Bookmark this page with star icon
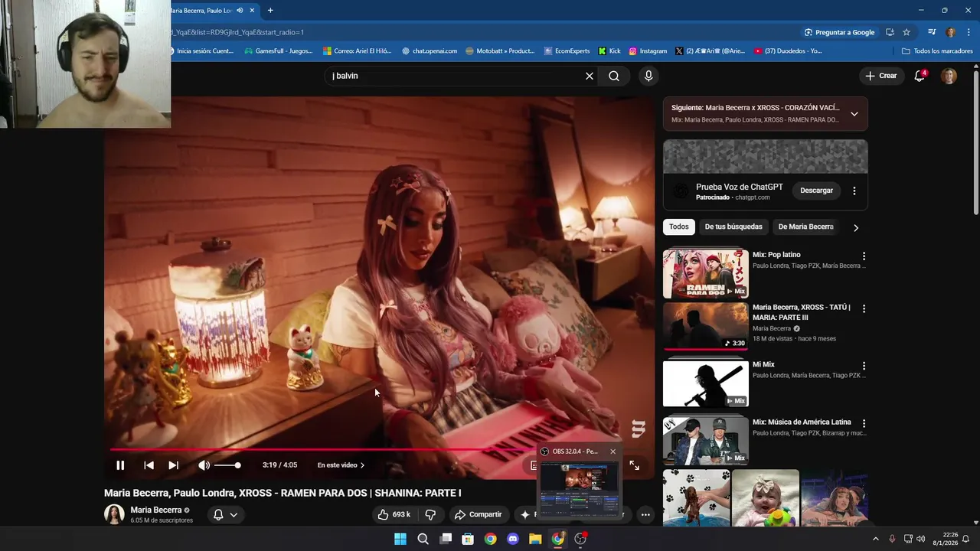The image size is (980, 551). click(906, 32)
